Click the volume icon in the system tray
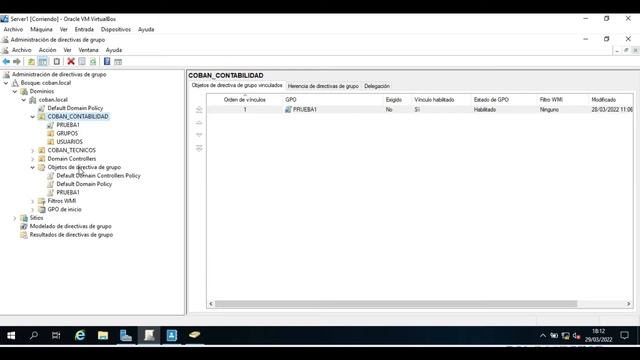Viewport: 640px width, 360px height. pyautogui.click(x=576, y=336)
